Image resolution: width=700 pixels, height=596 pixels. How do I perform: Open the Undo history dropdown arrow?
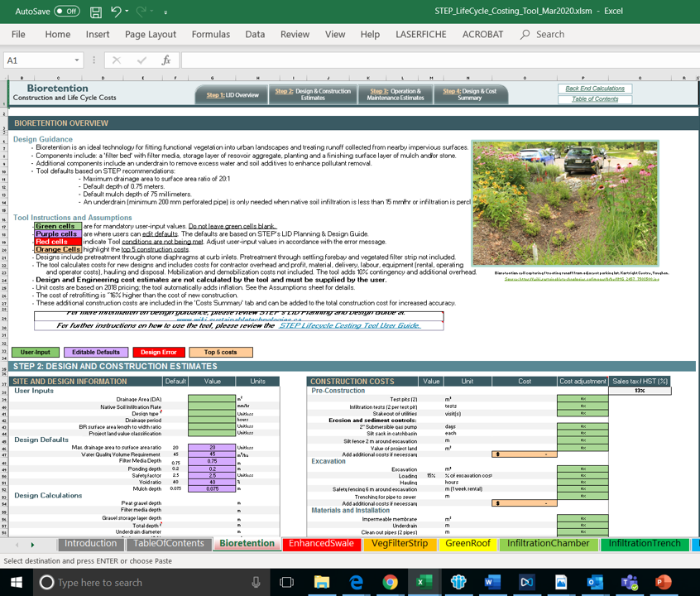pyautogui.click(x=128, y=12)
